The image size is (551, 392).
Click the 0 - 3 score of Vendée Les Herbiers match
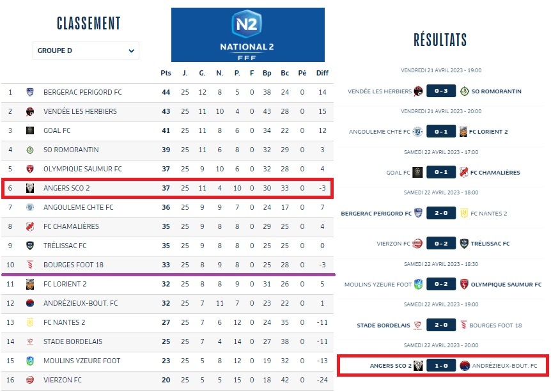coord(441,91)
